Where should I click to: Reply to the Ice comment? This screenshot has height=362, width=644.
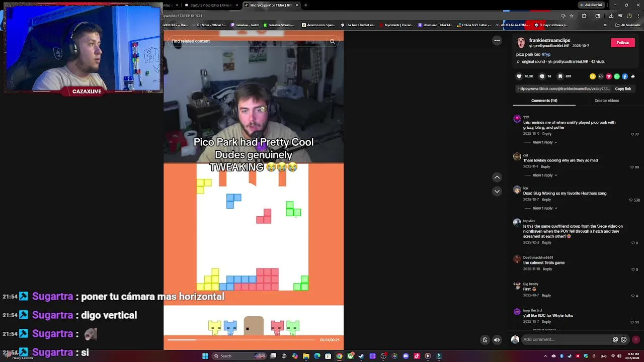point(546,200)
